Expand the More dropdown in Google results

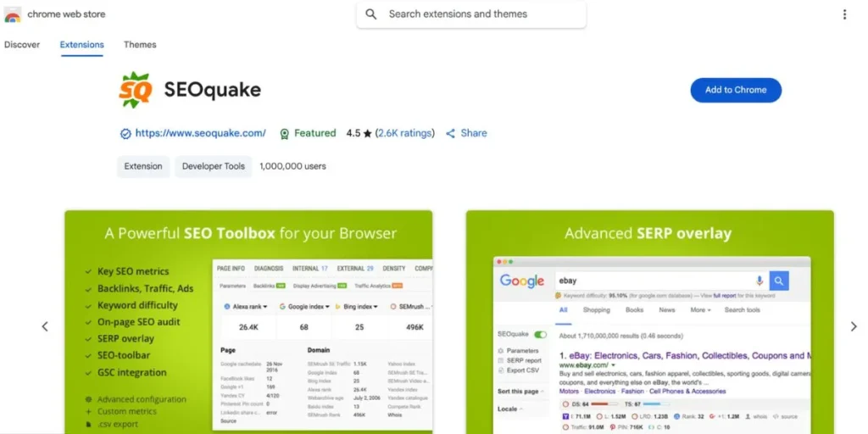tap(700, 310)
